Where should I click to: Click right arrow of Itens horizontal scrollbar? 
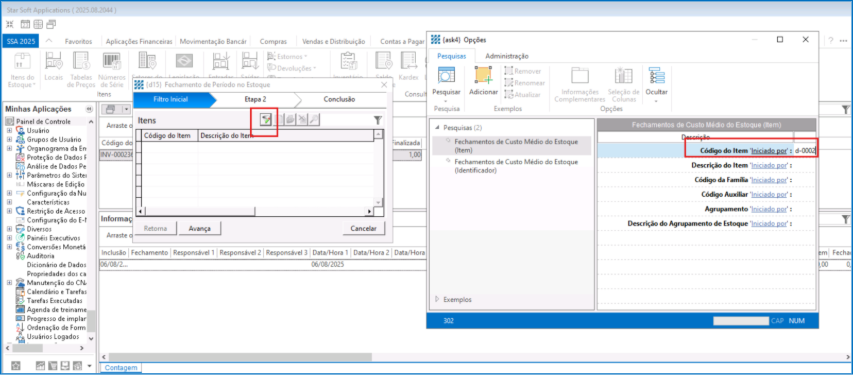[370, 211]
